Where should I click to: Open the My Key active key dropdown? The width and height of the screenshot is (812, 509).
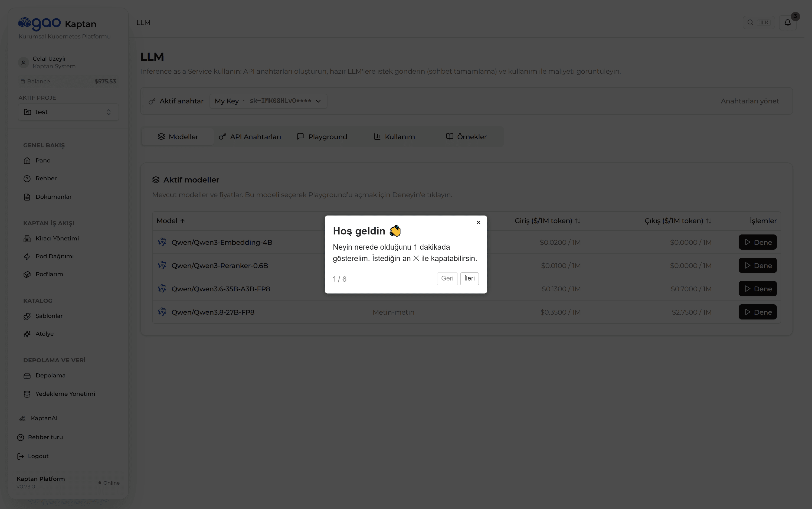(x=268, y=101)
